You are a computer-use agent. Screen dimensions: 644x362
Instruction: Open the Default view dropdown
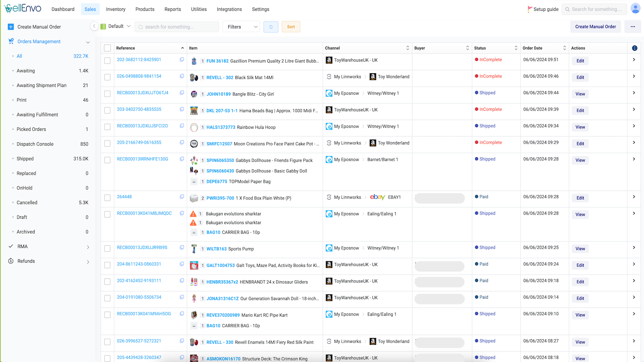[116, 27]
